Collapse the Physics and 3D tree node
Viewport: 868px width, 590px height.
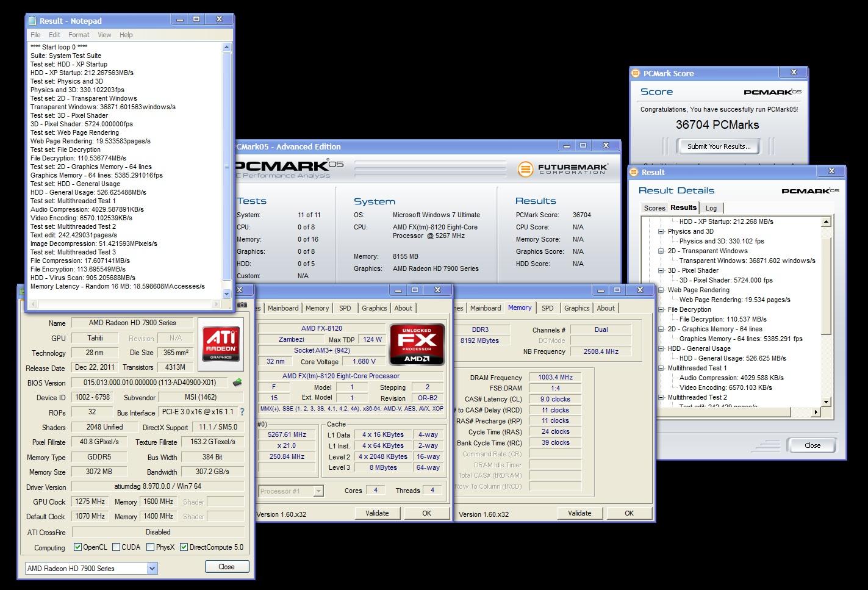661,232
